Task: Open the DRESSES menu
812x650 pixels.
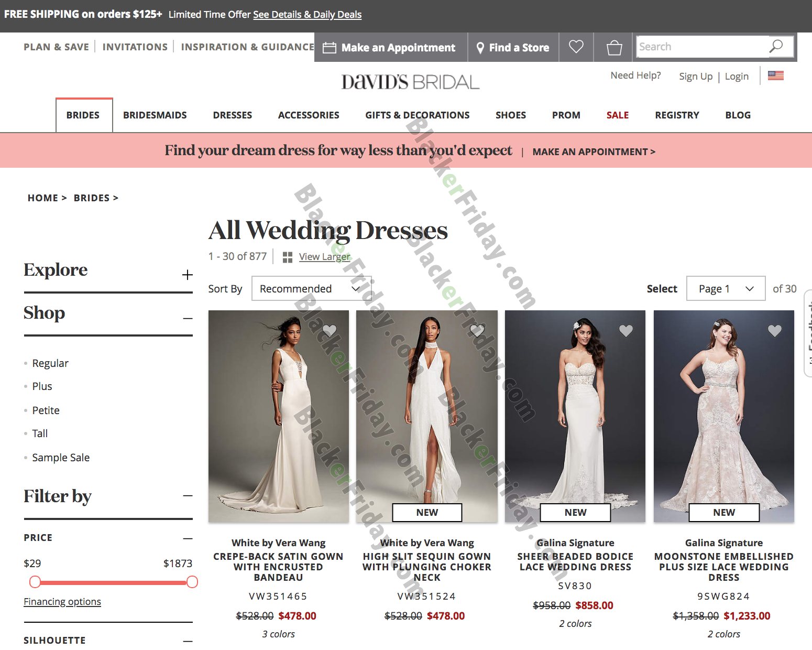Action: pyautogui.click(x=233, y=115)
